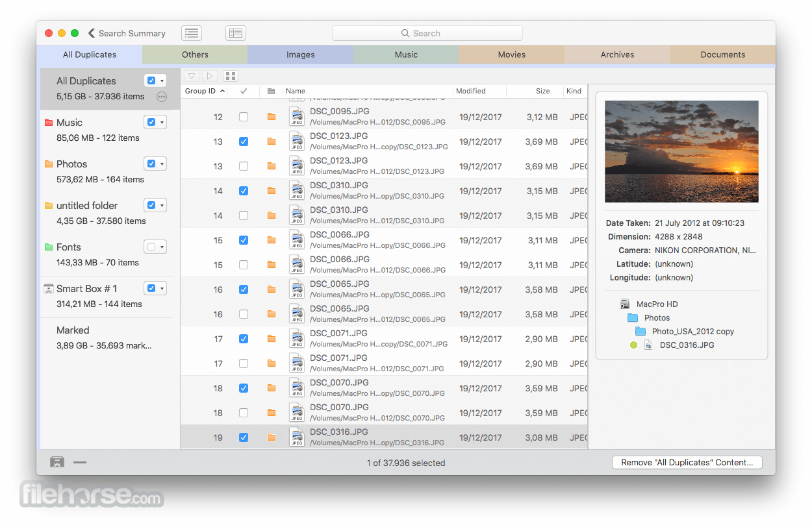The image size is (812, 527).
Task: Reveal folder for checked DSC_0310.JPG copy
Action: (272, 191)
